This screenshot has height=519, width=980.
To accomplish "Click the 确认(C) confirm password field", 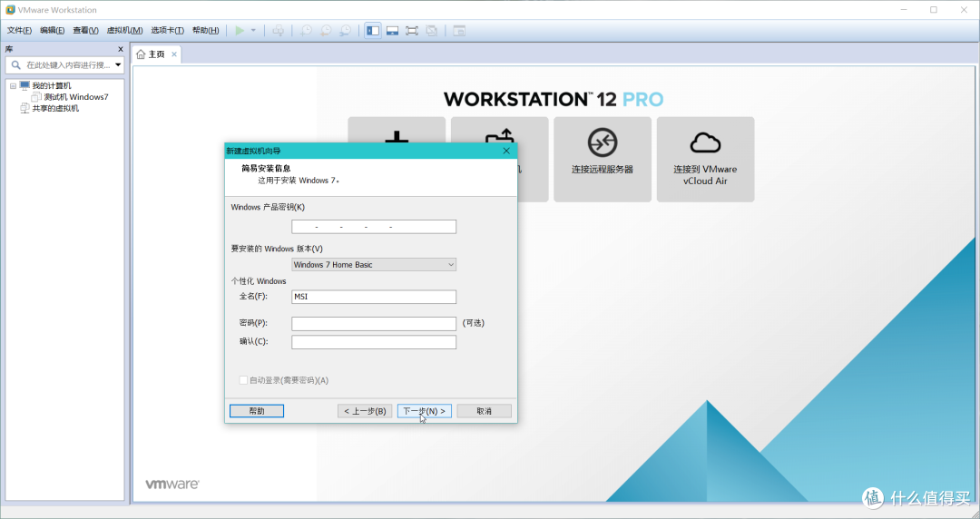I will [374, 342].
